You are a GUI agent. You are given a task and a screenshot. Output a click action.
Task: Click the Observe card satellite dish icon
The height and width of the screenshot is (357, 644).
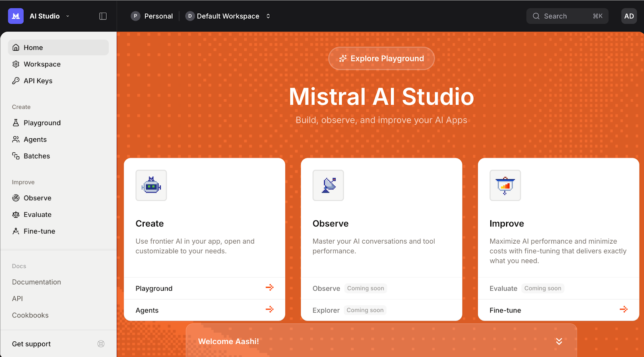tap(328, 185)
